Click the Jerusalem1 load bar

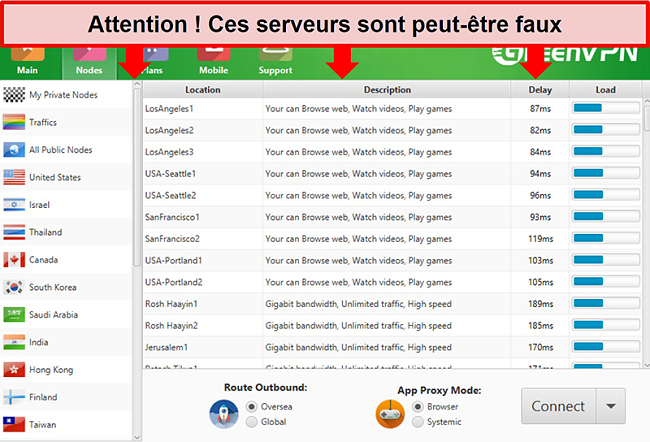tap(605, 347)
